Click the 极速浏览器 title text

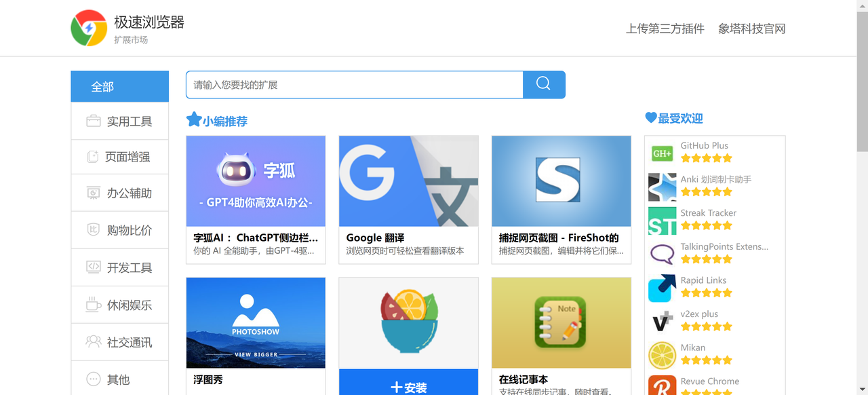[149, 22]
